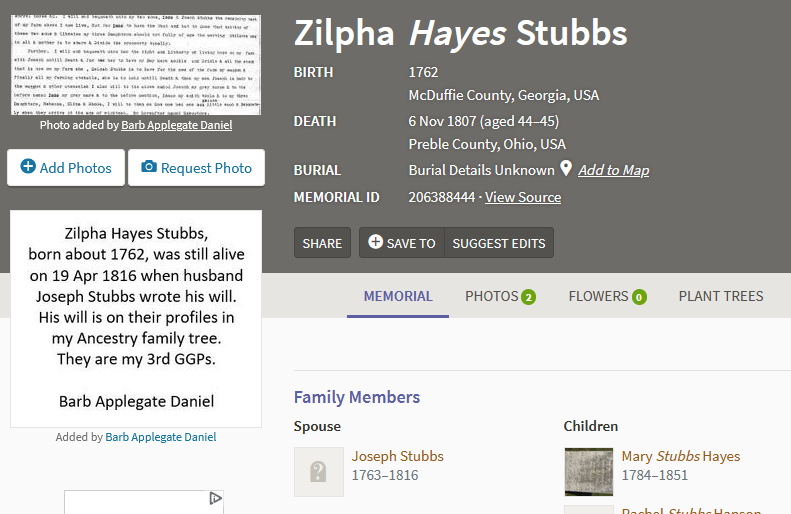The image size is (791, 514).
Task: Click the plus icon on Add Photos
Action: click(28, 167)
